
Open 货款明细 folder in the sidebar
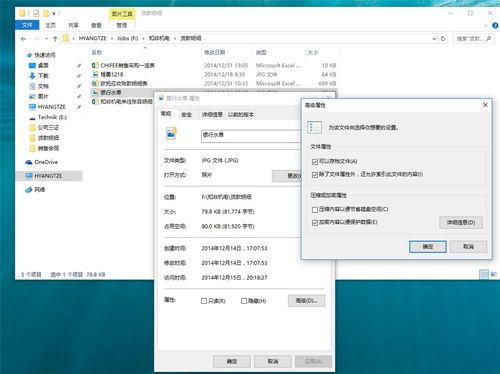(x=48, y=138)
